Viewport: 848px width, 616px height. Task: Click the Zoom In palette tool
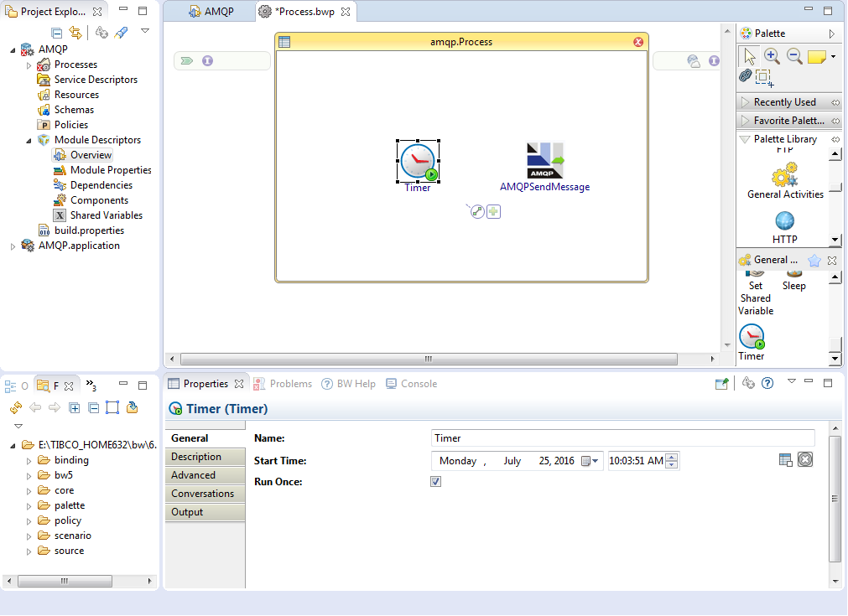click(772, 55)
